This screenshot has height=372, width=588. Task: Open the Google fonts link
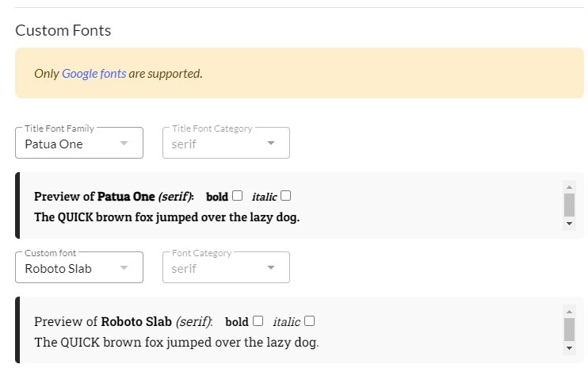coord(94,74)
